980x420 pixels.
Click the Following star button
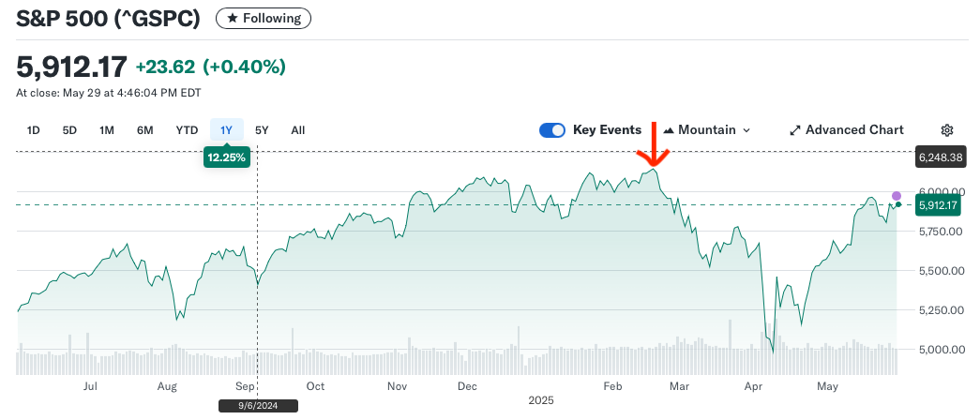coord(264,19)
